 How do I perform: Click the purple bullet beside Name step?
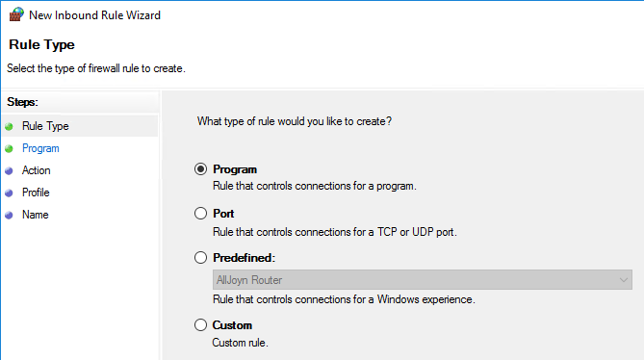pos(9,215)
